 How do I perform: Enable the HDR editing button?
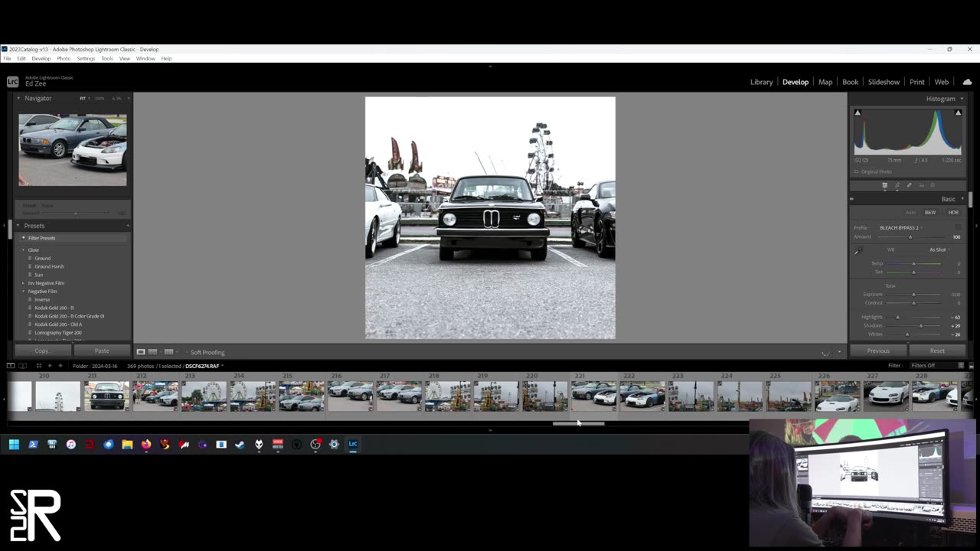coord(953,212)
